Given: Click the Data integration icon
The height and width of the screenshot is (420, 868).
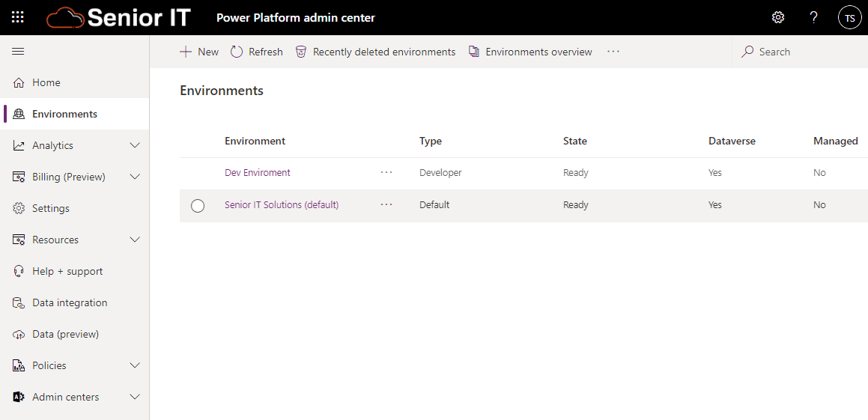Looking at the screenshot, I should click(x=19, y=303).
